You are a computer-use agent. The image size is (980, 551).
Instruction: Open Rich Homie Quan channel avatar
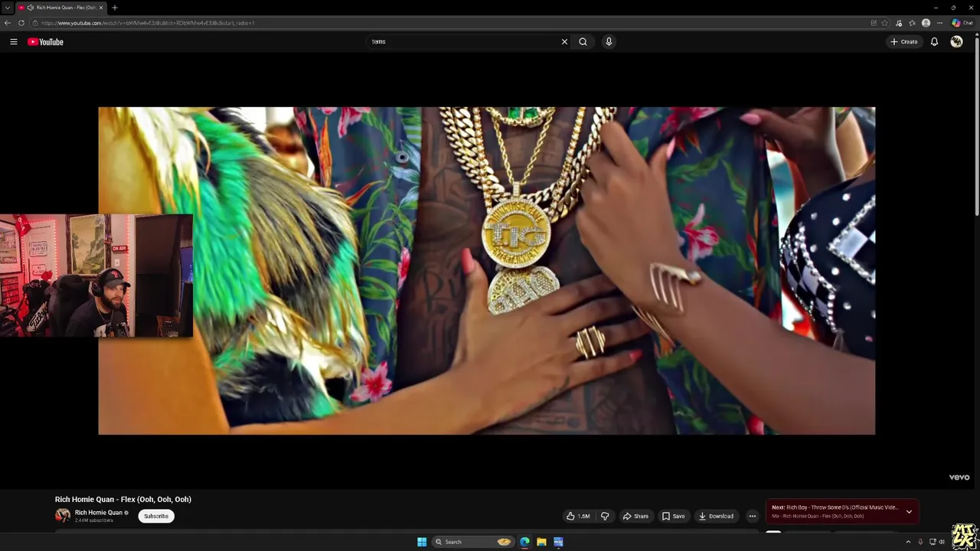point(62,516)
